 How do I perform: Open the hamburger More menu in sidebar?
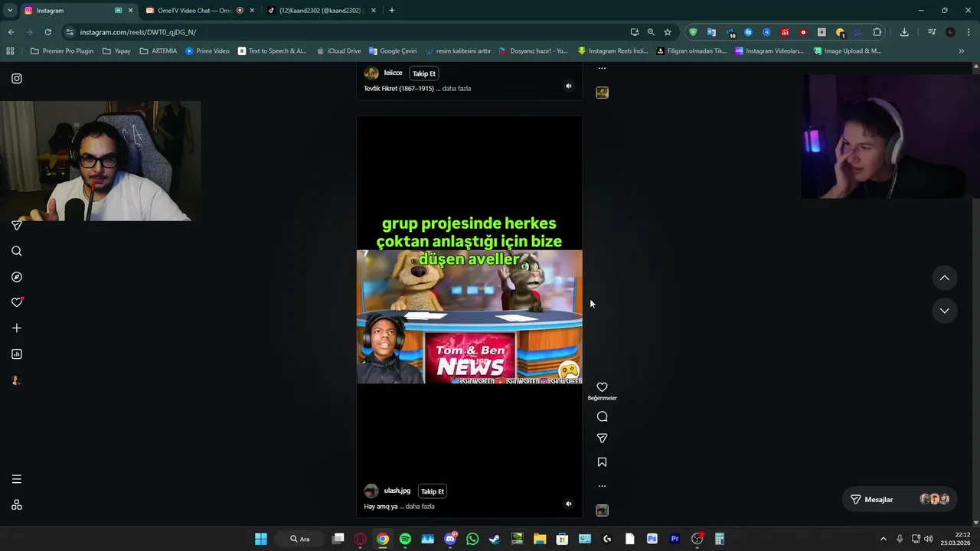17,479
